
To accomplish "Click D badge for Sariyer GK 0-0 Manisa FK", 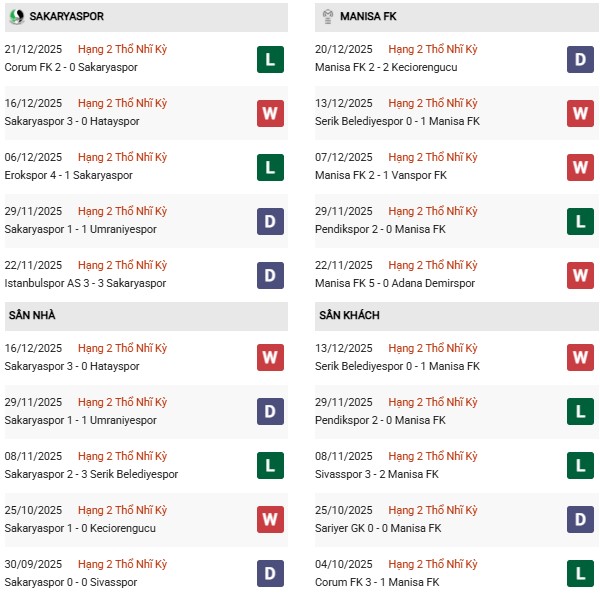I will click(x=580, y=519).
